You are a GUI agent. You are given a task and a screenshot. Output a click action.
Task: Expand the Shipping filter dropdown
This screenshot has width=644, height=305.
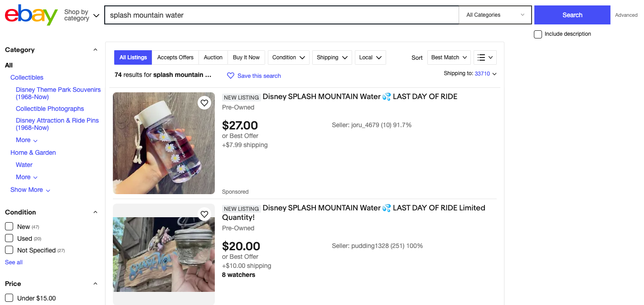click(x=332, y=57)
